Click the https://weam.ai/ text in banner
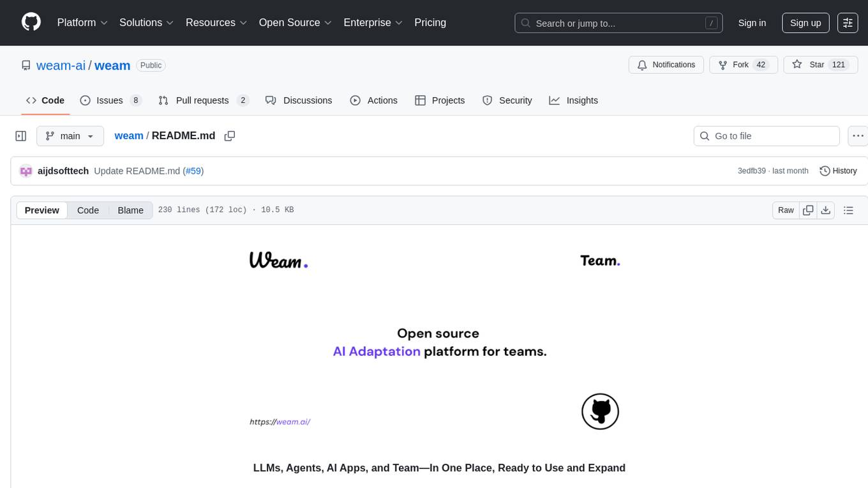This screenshot has height=488, width=868. tap(280, 422)
